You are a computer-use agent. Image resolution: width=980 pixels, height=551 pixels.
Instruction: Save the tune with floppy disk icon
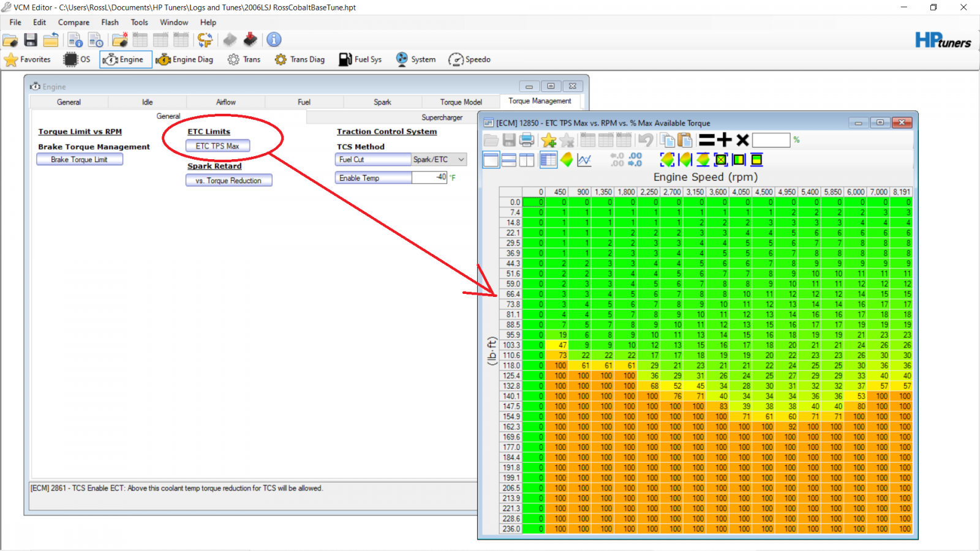(31, 40)
